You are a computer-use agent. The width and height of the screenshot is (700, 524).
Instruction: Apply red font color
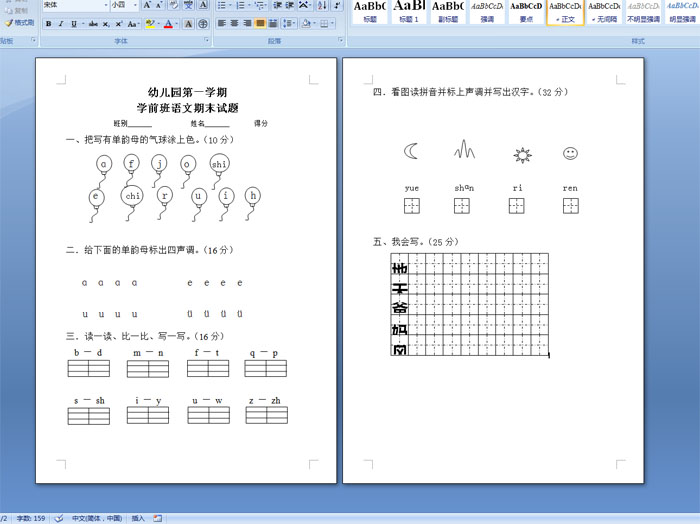(168, 24)
